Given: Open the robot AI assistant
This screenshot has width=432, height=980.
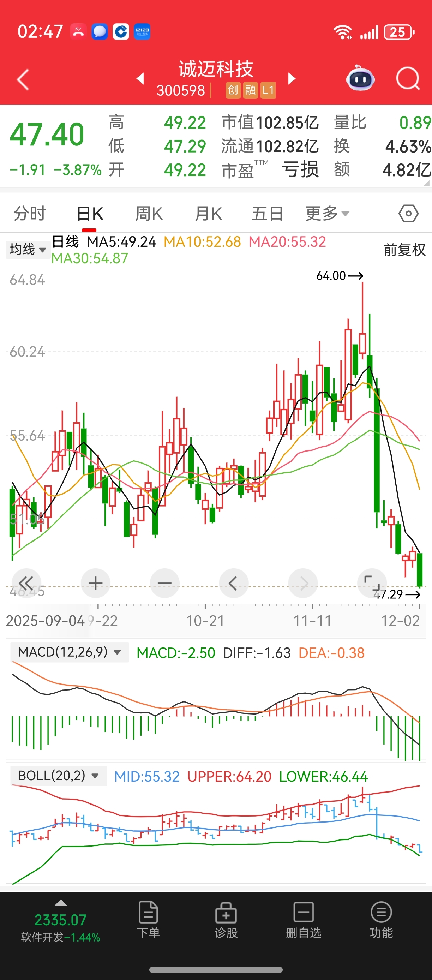Looking at the screenshot, I should [x=360, y=78].
